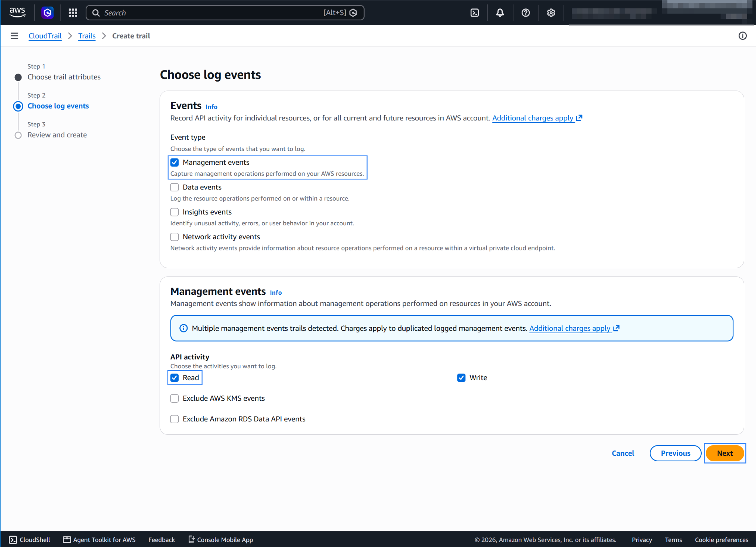Go to Step 1 Choose trail attributes

point(64,77)
